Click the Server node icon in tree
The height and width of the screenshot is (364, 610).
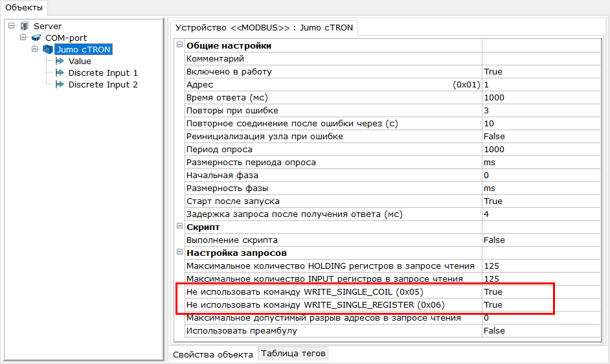coord(25,26)
